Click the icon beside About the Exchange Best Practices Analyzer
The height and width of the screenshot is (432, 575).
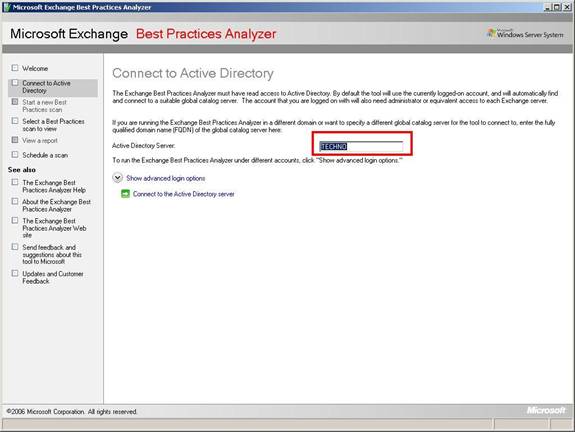click(x=15, y=201)
